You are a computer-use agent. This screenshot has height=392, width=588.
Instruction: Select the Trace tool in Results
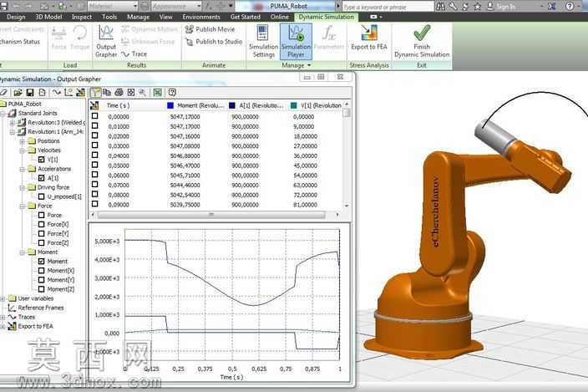pyautogui.click(x=134, y=54)
